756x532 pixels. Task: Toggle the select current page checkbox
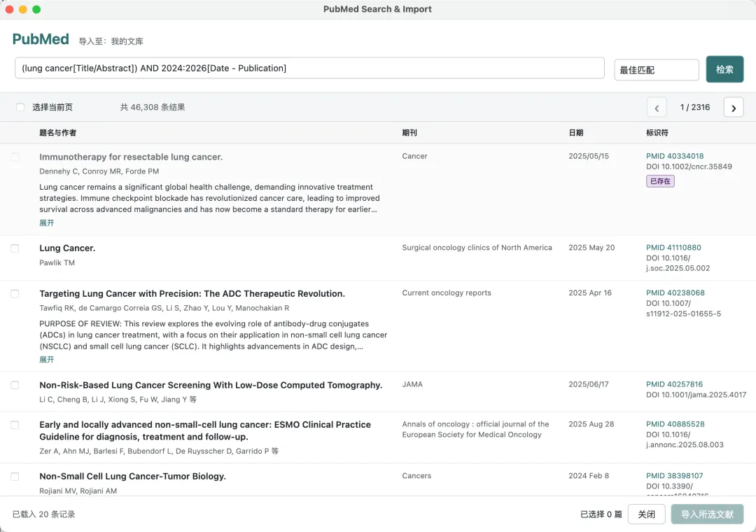pos(20,107)
